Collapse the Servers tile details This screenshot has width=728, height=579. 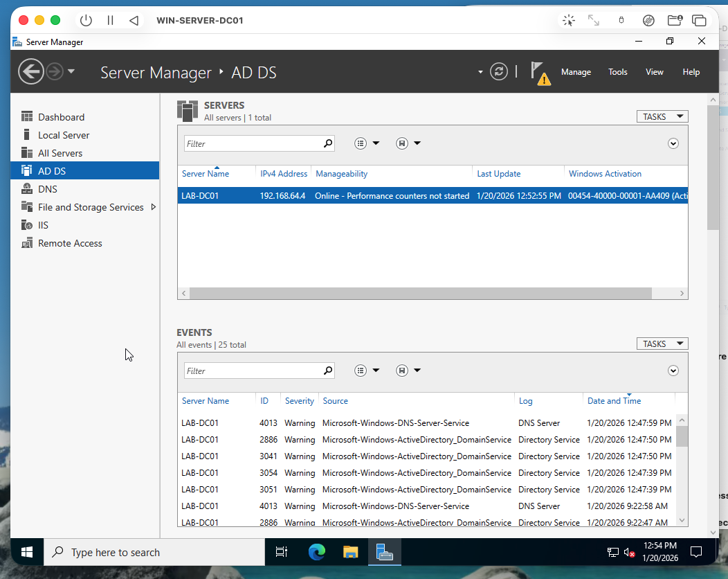pos(673,143)
